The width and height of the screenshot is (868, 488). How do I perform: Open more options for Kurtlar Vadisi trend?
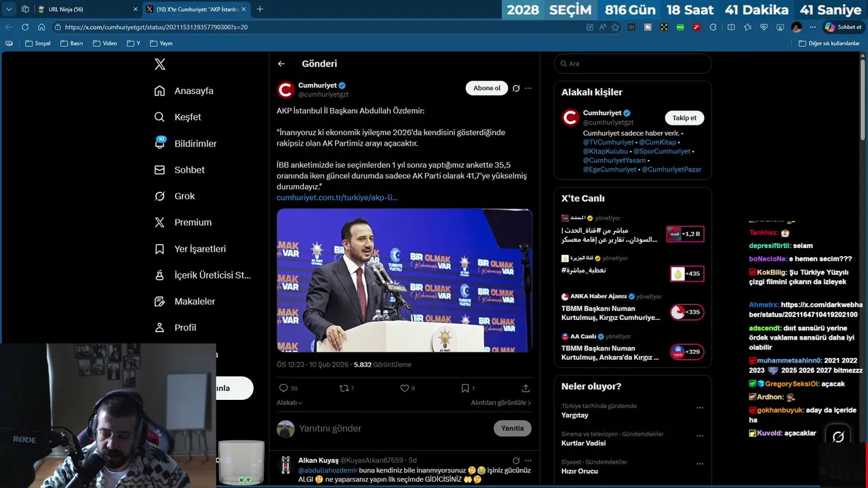tap(700, 436)
